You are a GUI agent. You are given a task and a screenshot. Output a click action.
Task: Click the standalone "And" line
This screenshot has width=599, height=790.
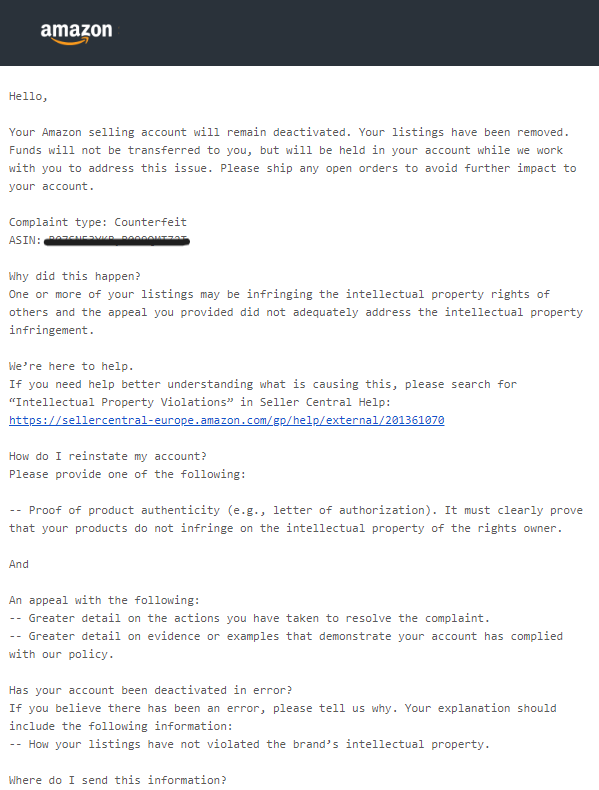[19, 564]
